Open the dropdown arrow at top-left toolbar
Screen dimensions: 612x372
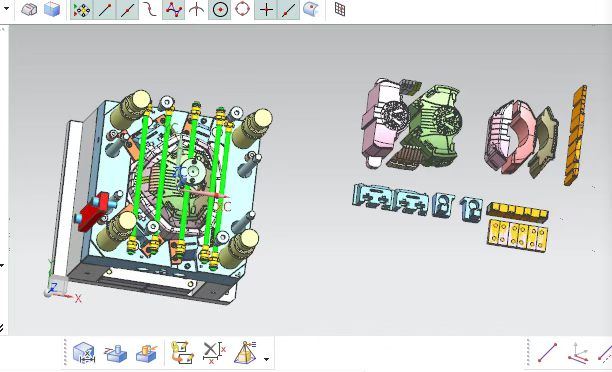pyautogui.click(x=6, y=9)
